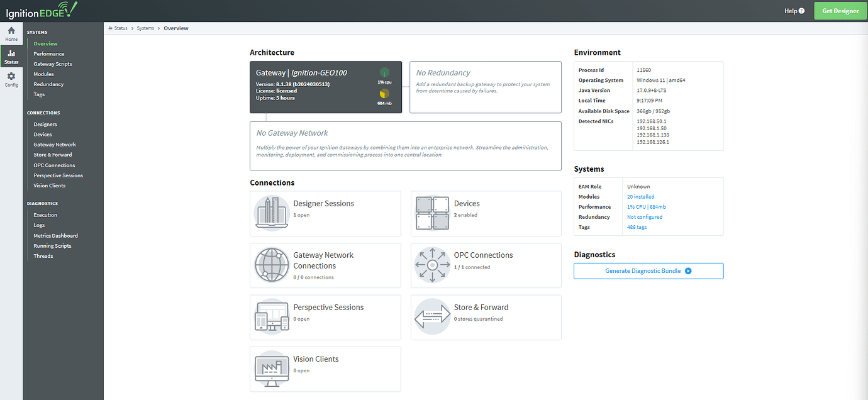Image resolution: width=868 pixels, height=400 pixels.
Task: Generate a diagnostic bundle
Action: 648,270
